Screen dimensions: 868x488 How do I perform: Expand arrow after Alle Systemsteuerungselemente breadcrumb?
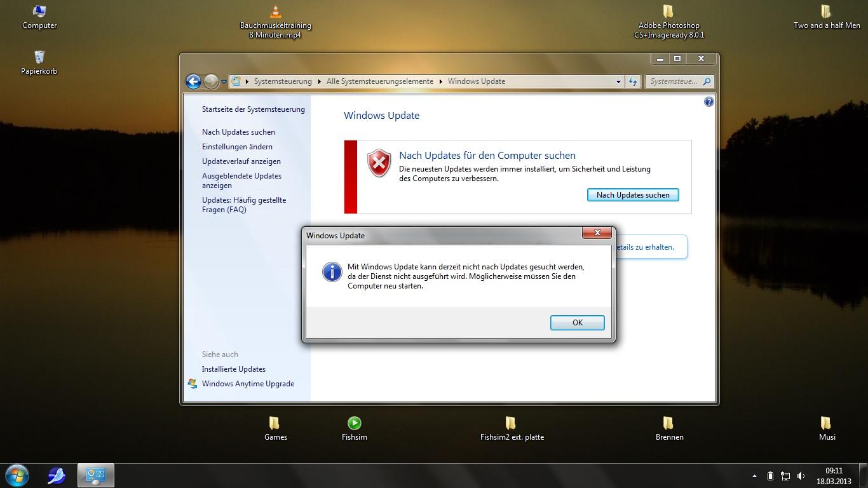pyautogui.click(x=440, y=81)
